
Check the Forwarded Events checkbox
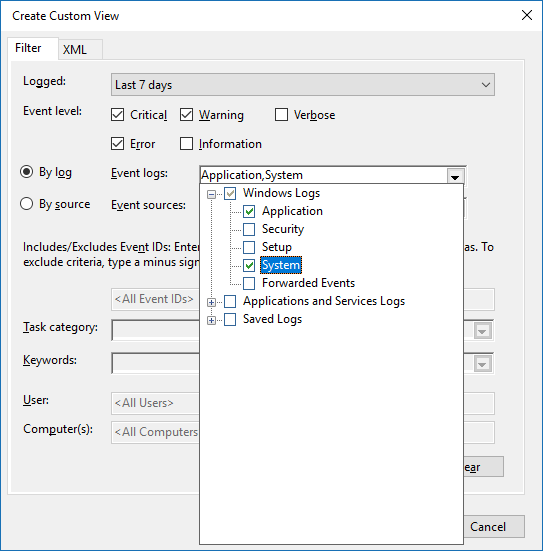tap(249, 283)
